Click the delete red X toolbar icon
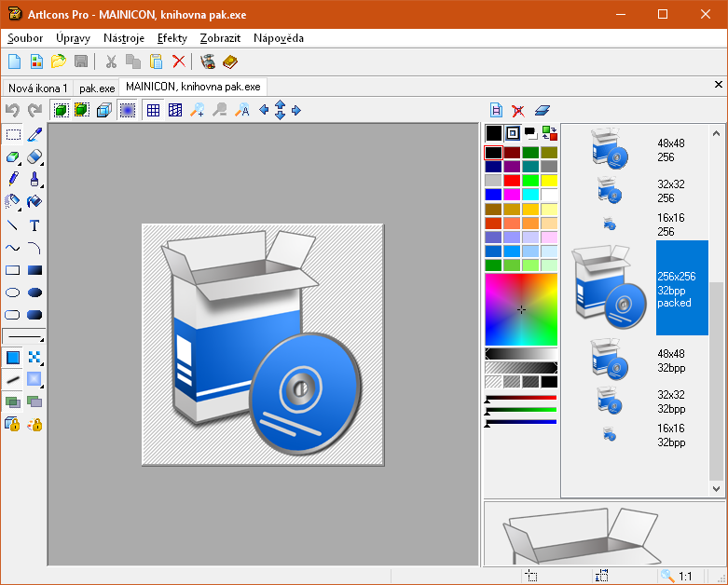728x585 pixels. pos(179,62)
